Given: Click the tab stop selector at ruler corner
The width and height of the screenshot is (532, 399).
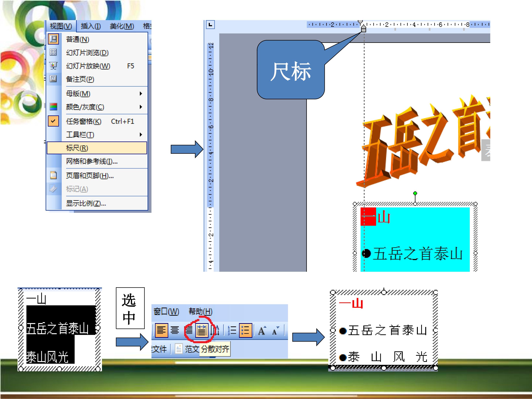Looking at the screenshot, I should [x=210, y=25].
